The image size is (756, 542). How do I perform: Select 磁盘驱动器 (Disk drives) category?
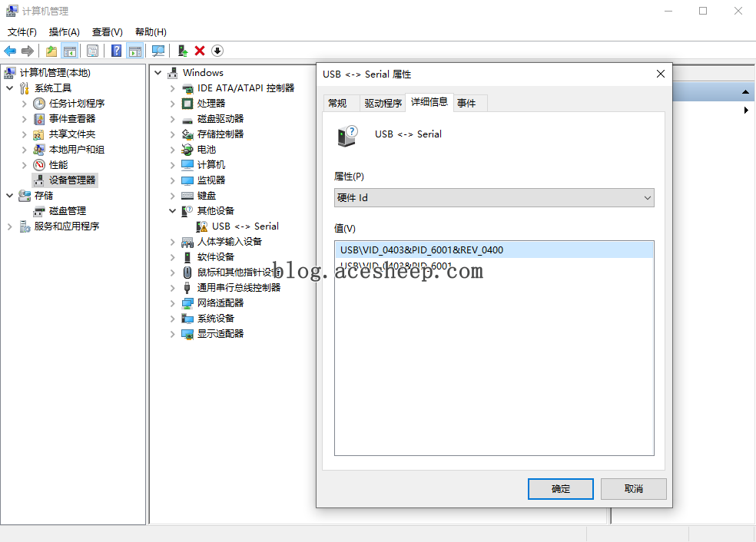tap(220, 119)
